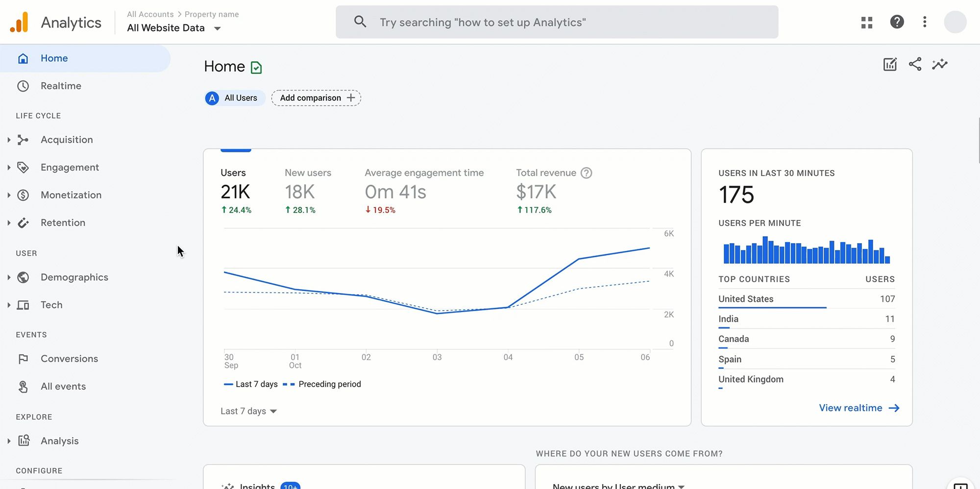Viewport: 980px width, 489px height.
Task: Click the Engagement tag icon
Action: [x=23, y=168]
